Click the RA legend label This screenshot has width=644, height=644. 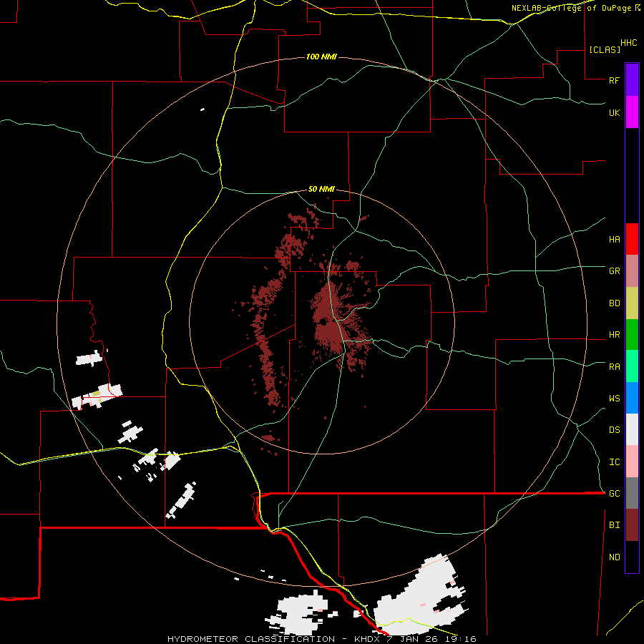614,367
